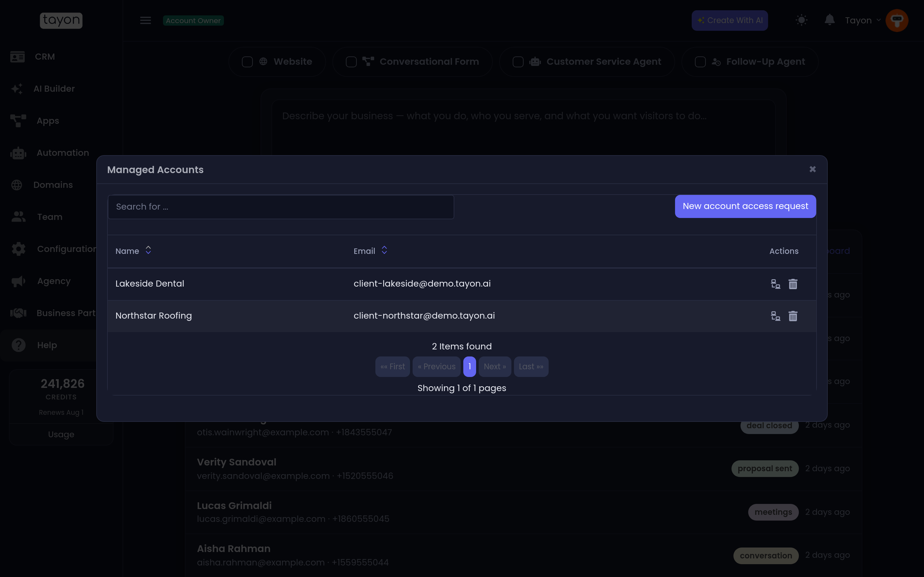Tick the Customer Service Agent checkbox
The width and height of the screenshot is (924, 577).
[x=518, y=62]
